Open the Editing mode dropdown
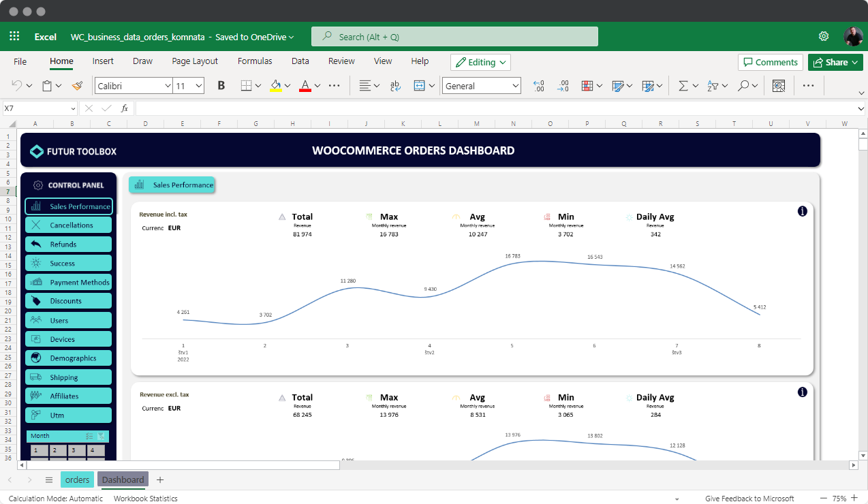This screenshot has height=504, width=868. [480, 62]
